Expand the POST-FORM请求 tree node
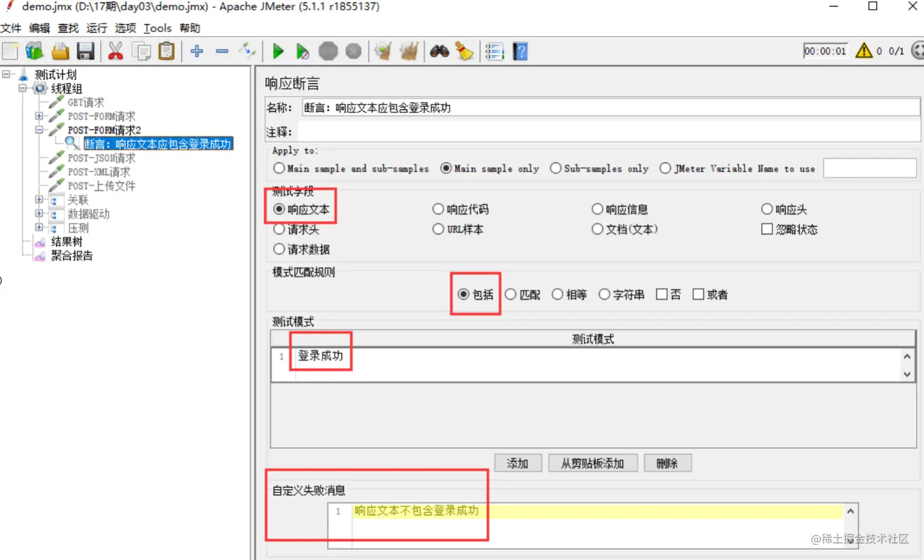The height and width of the screenshot is (560, 924). pyautogui.click(x=39, y=115)
